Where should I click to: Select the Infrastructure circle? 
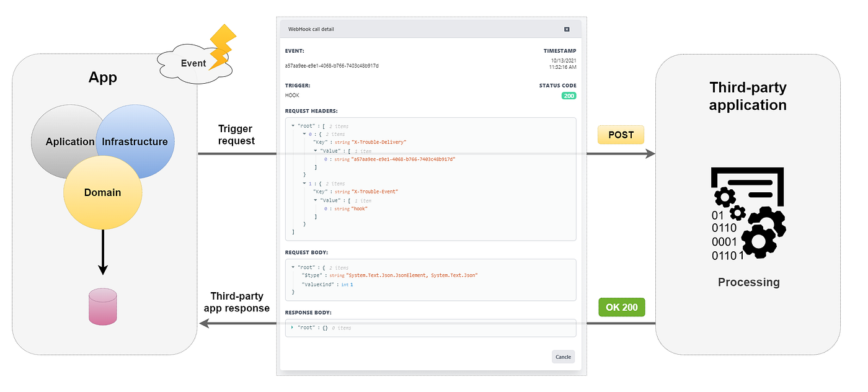click(x=135, y=141)
